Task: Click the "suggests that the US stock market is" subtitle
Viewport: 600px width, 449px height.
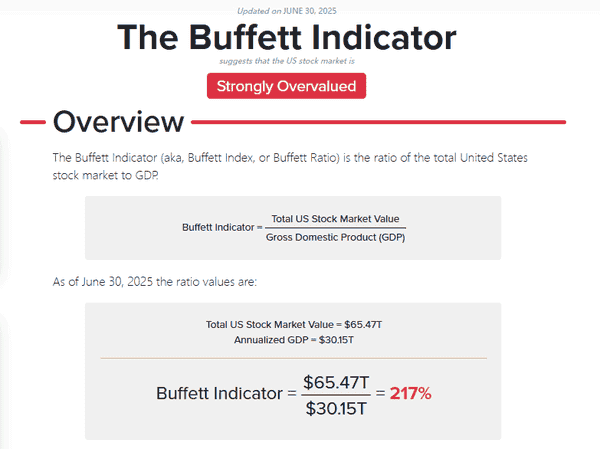Action: pos(287,61)
